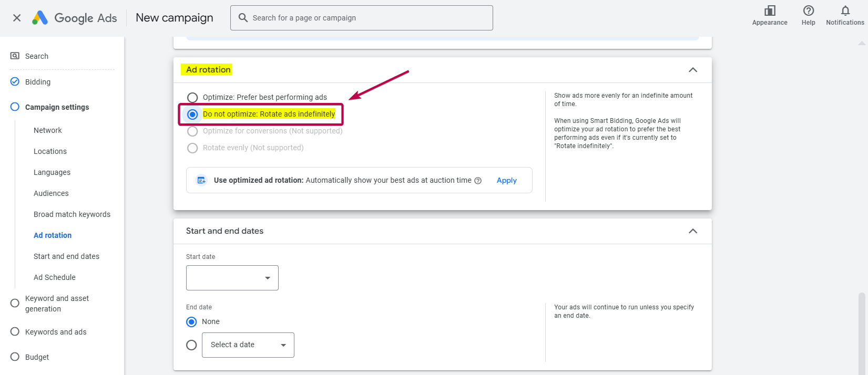This screenshot has height=375, width=868.
Task: Open the Help icon
Action: click(808, 11)
